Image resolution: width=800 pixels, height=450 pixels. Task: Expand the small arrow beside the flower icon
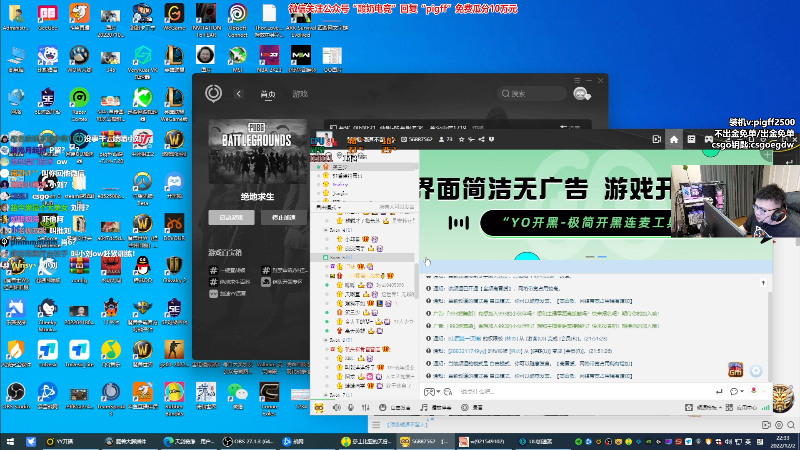(764, 391)
